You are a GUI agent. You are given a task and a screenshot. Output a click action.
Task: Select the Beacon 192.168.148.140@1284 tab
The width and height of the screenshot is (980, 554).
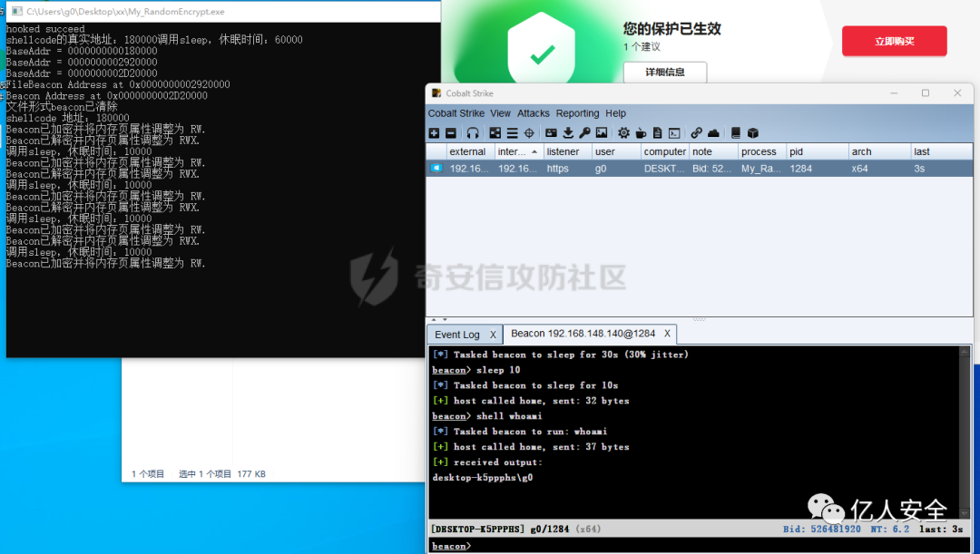[583, 334]
